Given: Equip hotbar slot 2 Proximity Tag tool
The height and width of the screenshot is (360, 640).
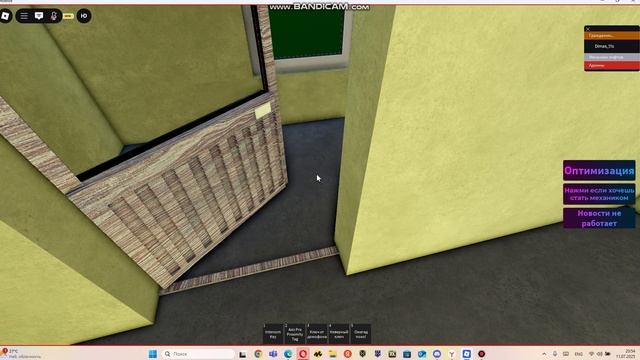Looking at the screenshot, I should click(295, 334).
